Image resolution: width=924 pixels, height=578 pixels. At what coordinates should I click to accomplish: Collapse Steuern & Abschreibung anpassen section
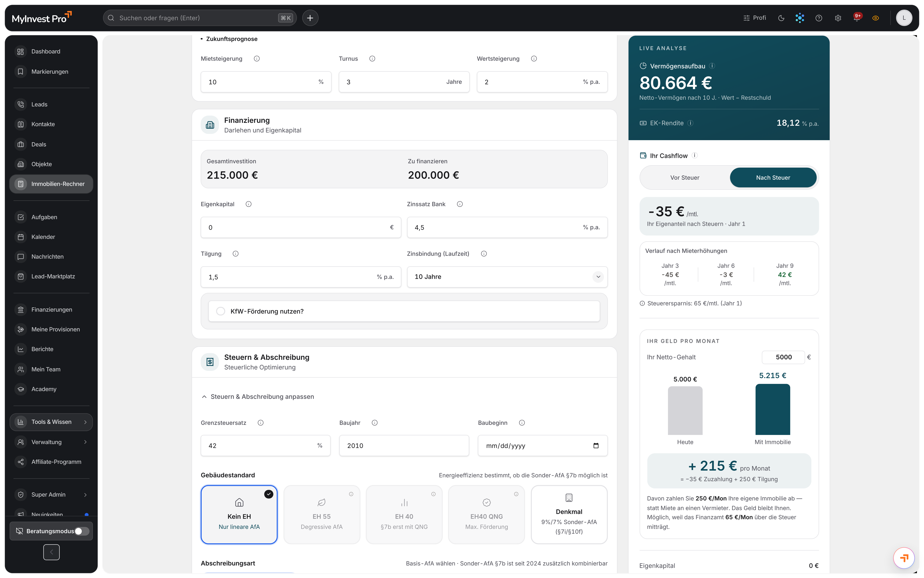258,397
